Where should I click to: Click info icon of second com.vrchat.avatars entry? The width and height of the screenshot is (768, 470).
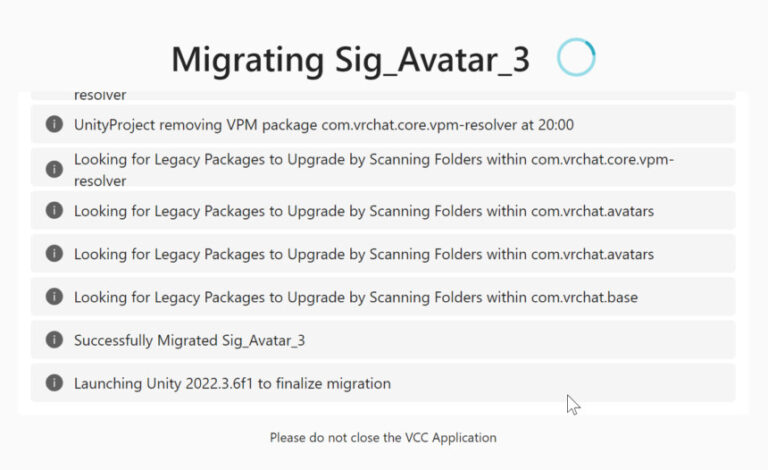tap(54, 254)
